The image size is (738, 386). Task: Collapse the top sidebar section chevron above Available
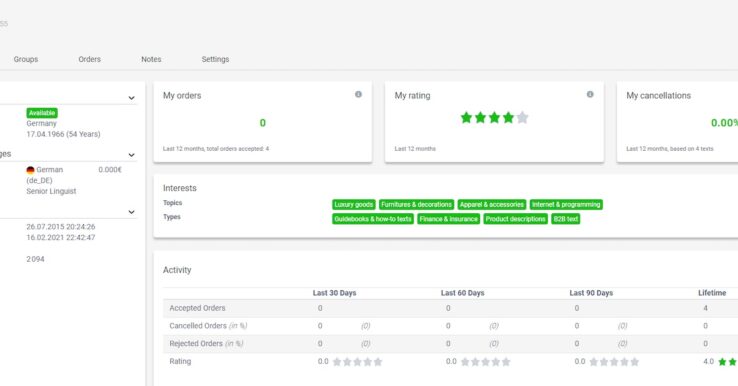(x=131, y=98)
